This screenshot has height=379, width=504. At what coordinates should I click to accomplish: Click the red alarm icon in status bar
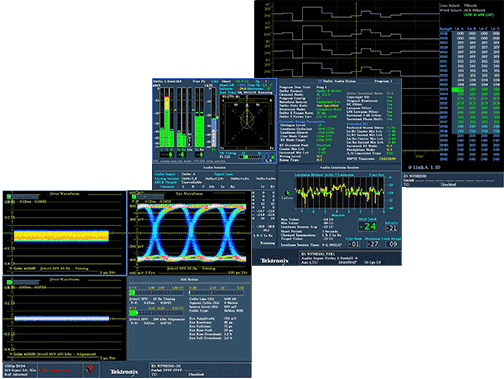click(89, 369)
